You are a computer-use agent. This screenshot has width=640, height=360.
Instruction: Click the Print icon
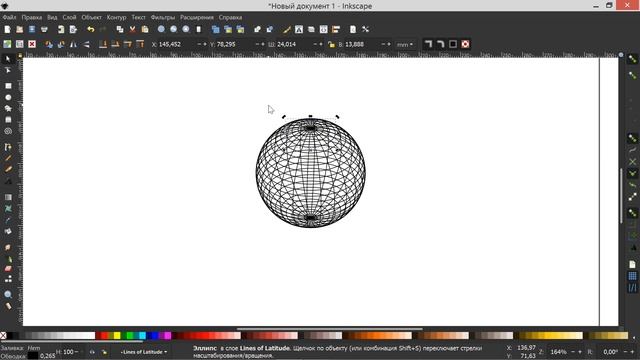[44, 29]
